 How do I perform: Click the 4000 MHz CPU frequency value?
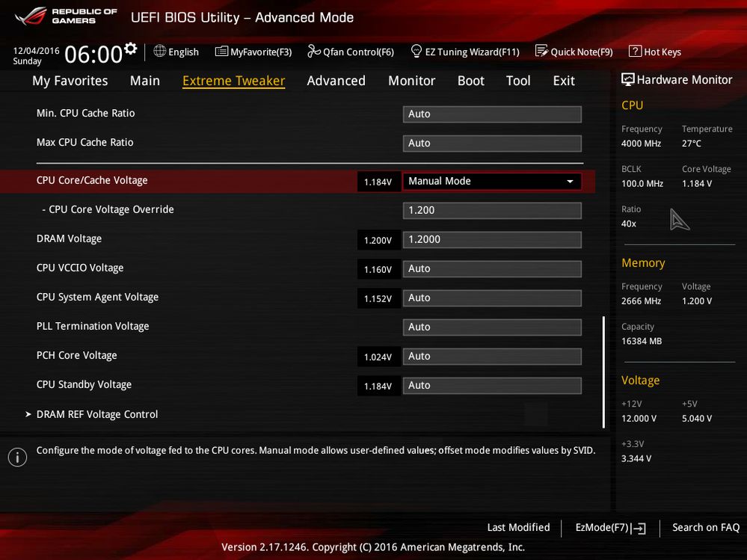(x=642, y=144)
